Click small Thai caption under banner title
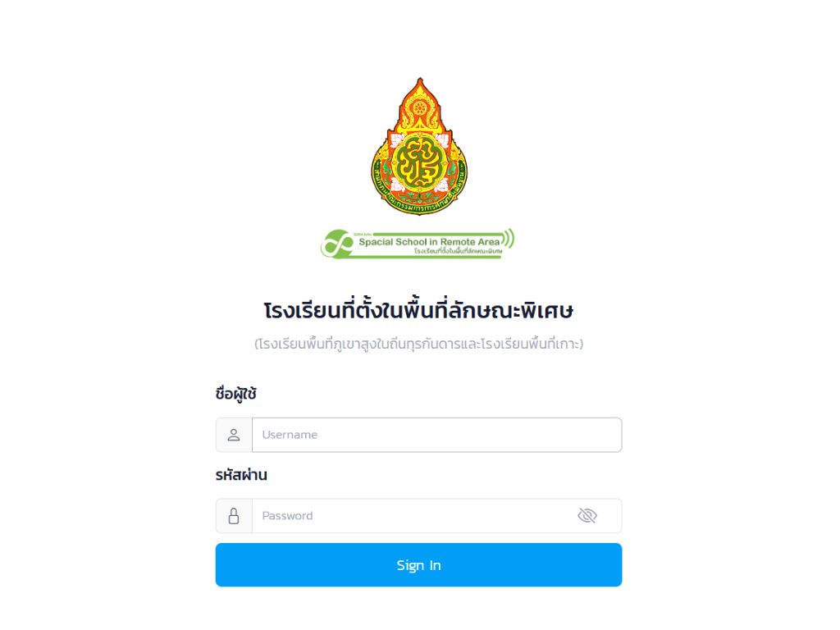Image resolution: width=840 pixels, height=630 pixels. (458, 251)
